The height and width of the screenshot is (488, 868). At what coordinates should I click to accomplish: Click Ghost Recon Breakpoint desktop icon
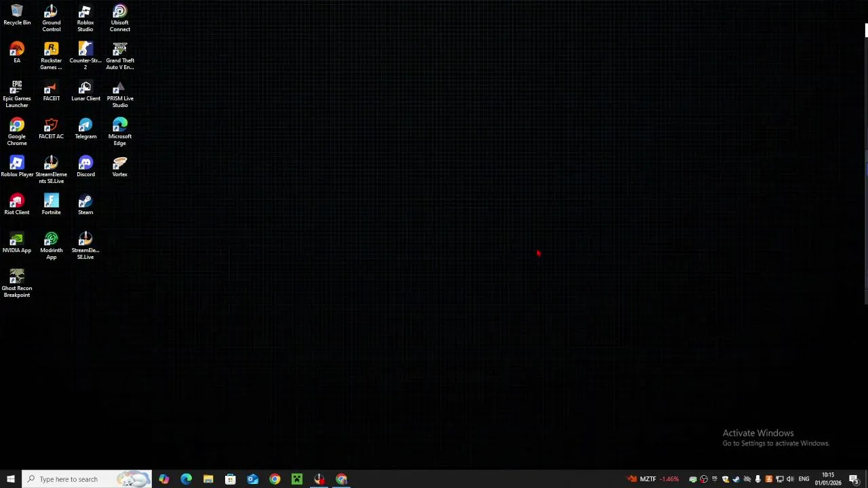[17, 285]
